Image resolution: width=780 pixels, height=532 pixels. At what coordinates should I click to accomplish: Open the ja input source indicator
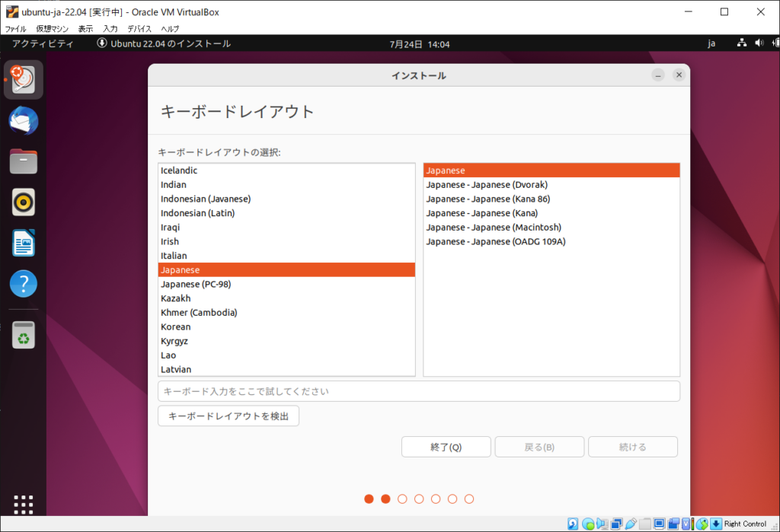coord(712,43)
